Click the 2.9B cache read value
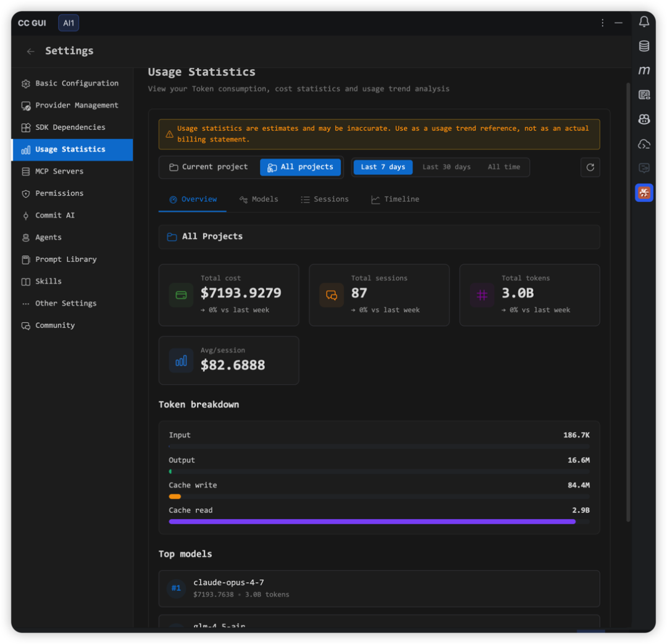667x644 pixels. (581, 511)
